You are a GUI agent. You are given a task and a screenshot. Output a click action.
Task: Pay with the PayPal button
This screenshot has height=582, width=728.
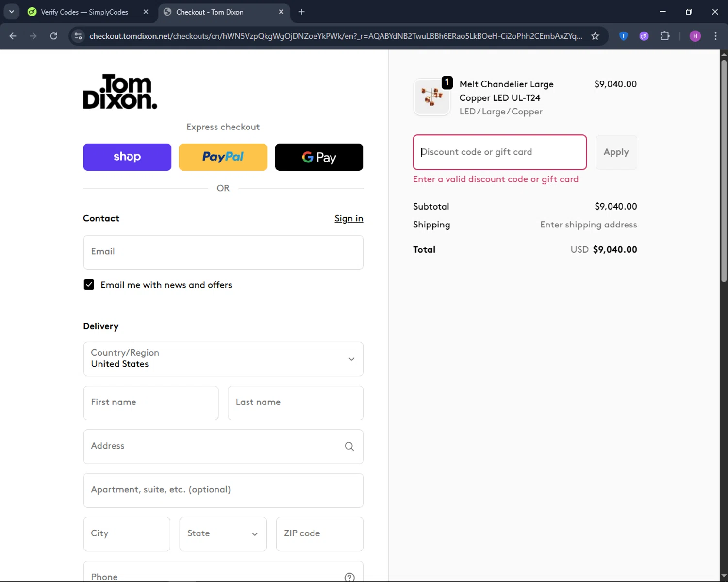pos(223,157)
